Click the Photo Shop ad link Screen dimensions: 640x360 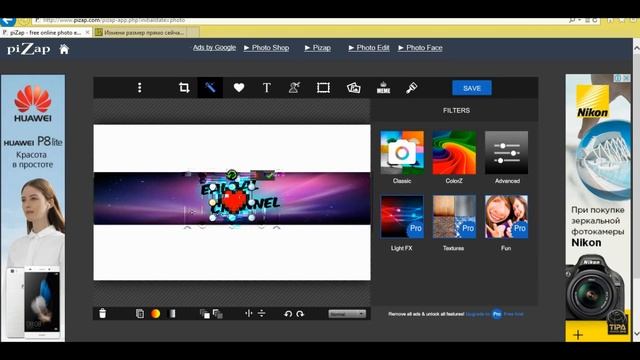tap(267, 48)
